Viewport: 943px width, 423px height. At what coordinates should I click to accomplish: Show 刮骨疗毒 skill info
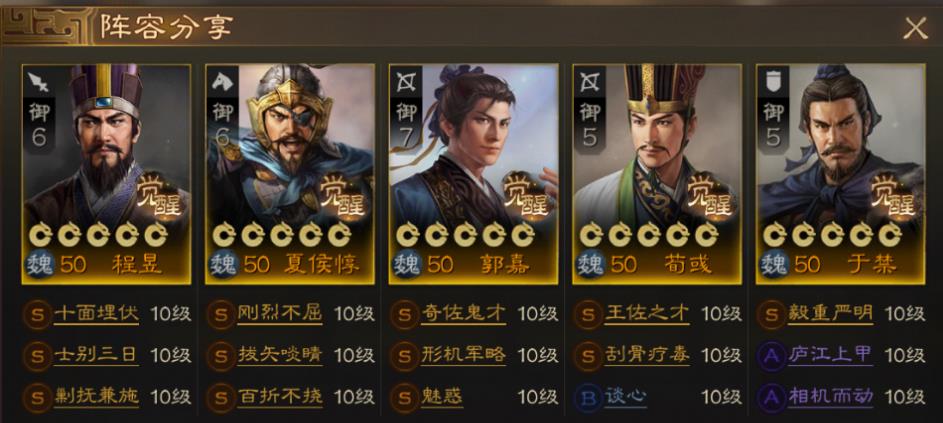[x=647, y=355]
